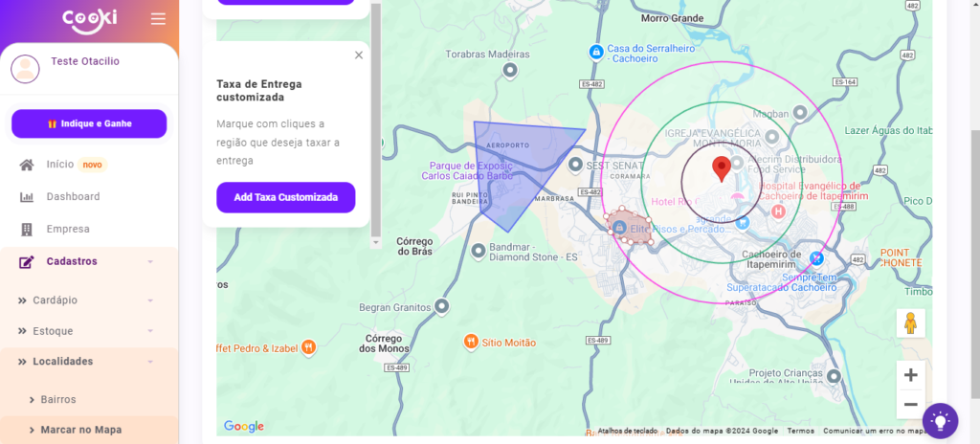Click the Indique e Ganhe button
Viewport: 980px width, 444px height.
pos(89,123)
